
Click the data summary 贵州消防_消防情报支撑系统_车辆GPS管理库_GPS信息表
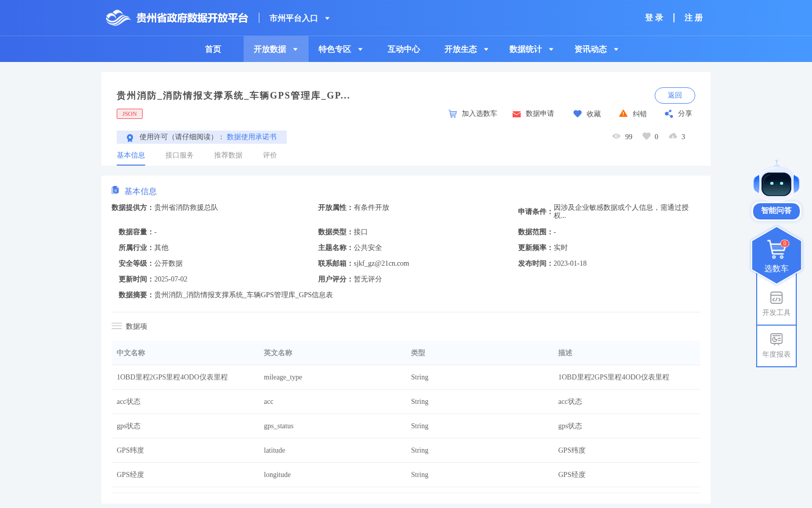point(244,295)
